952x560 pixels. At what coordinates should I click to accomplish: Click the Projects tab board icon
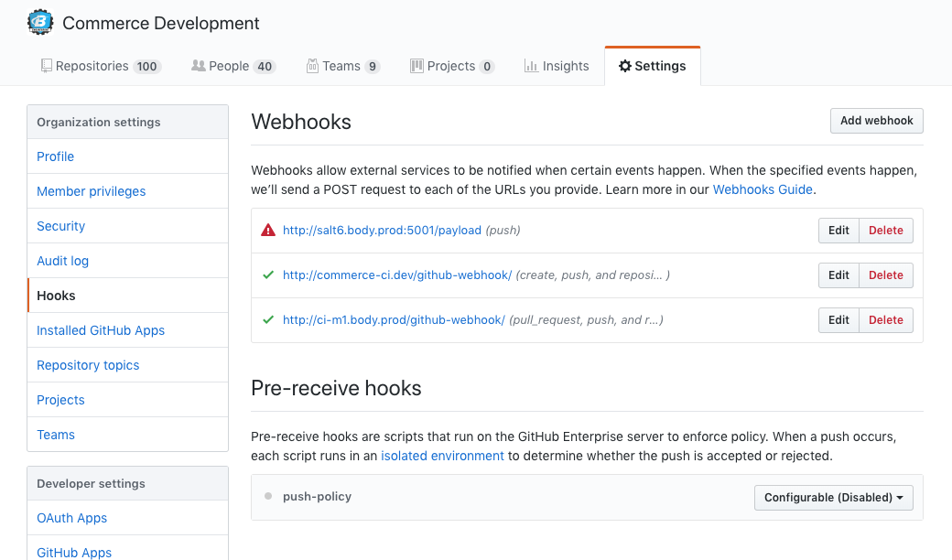(x=416, y=66)
